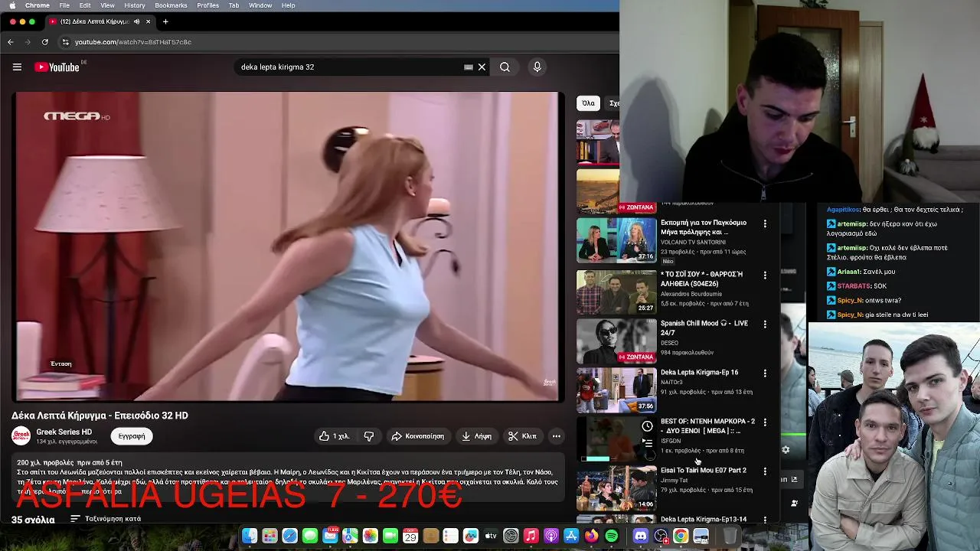This screenshot has height=551, width=980.
Task: Start voice search with the microphone
Action: [537, 67]
